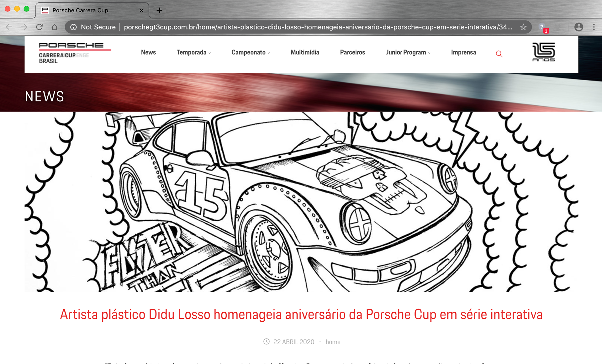Open the site search magnifier icon
The height and width of the screenshot is (364, 602).
pyautogui.click(x=499, y=54)
